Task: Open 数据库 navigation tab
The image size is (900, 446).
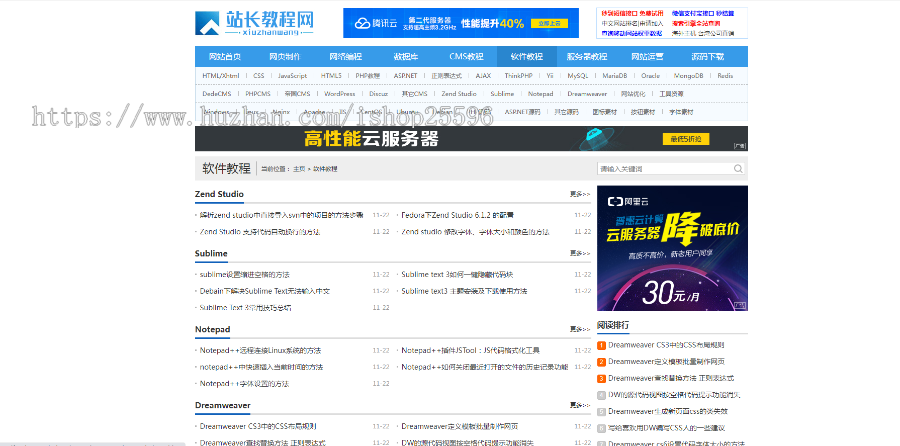Action: pos(405,57)
